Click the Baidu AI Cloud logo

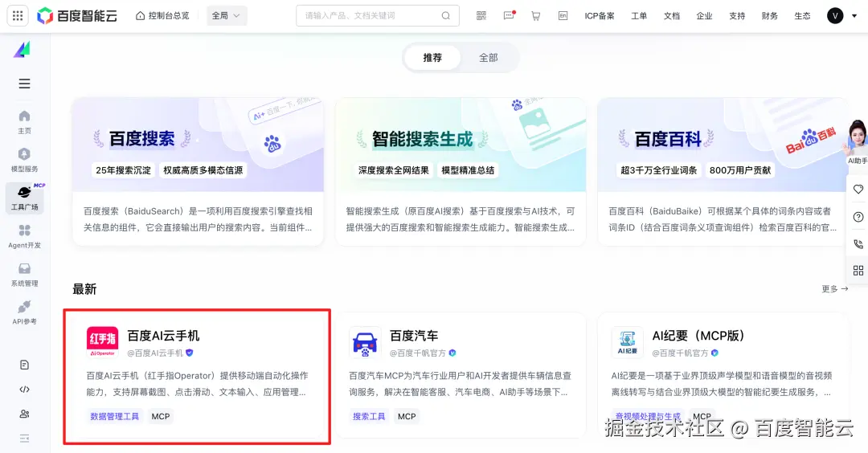[77, 15]
